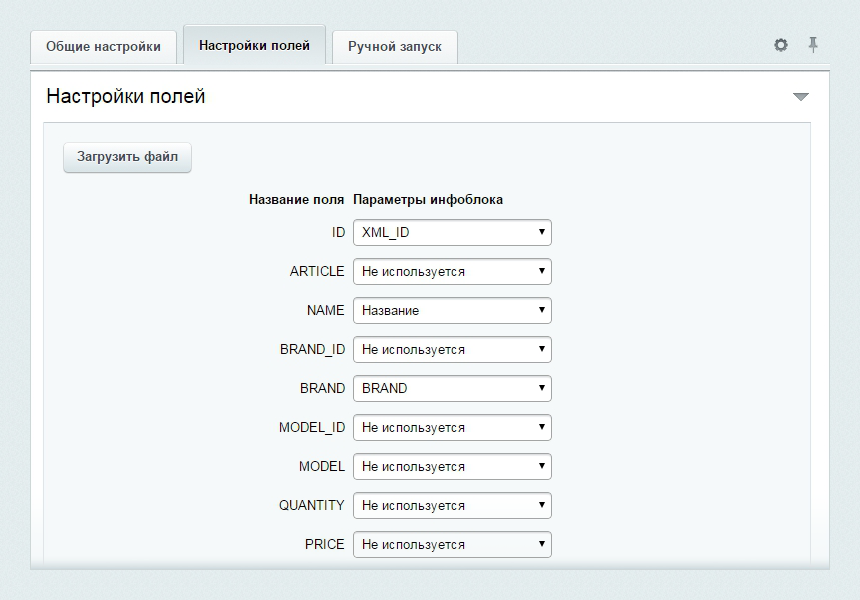This screenshot has height=600, width=860.
Task: Open the ID field dropdown
Action: [452, 232]
